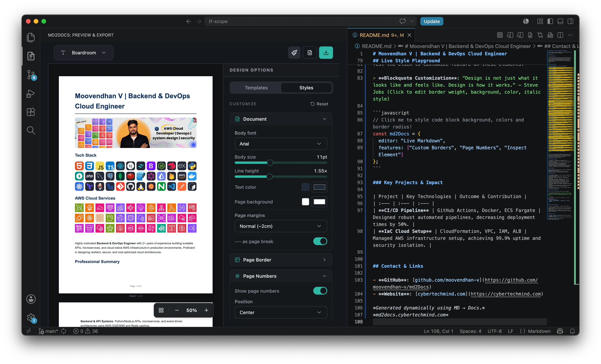Image resolution: width=601 pixels, height=364 pixels.
Task: Collapse the Page Numbers section
Action: click(281, 276)
